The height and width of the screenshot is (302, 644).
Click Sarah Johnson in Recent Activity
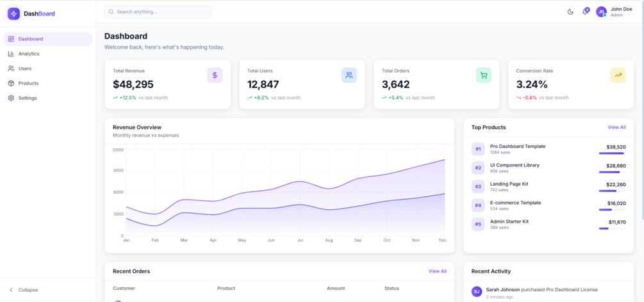click(x=503, y=289)
